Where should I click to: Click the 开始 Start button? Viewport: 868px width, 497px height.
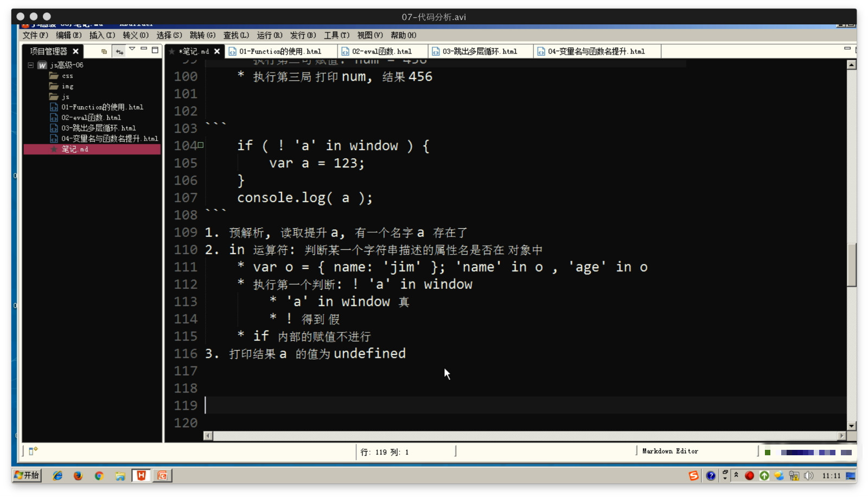(27, 475)
